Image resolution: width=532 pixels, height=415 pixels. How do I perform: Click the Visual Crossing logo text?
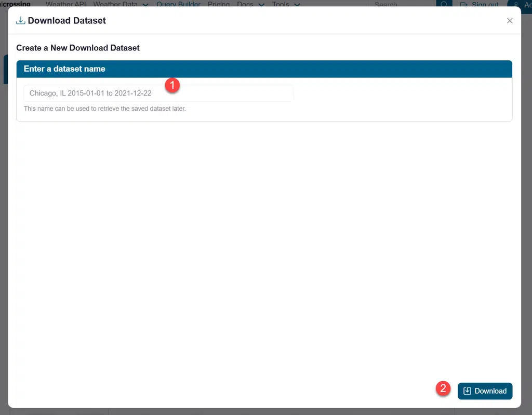(15, 4)
